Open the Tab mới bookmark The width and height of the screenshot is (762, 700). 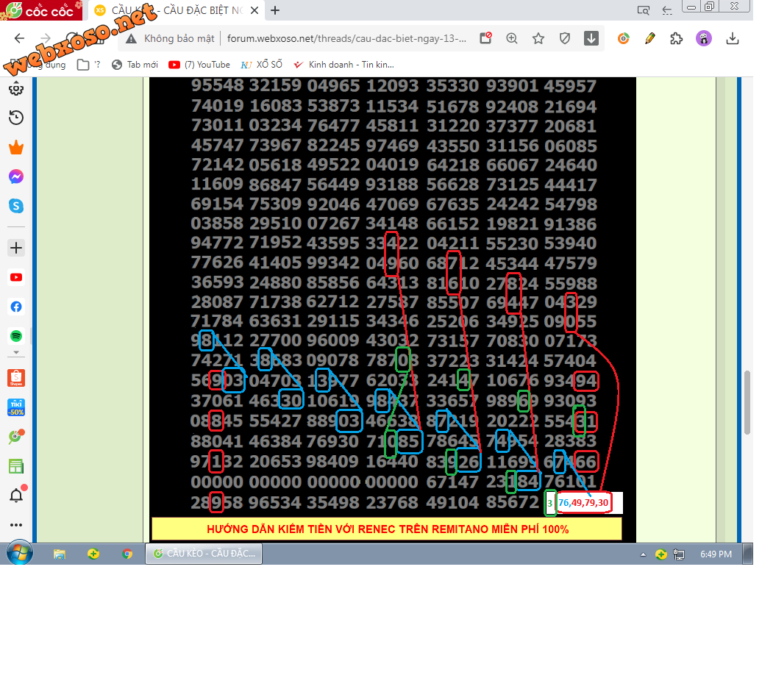click(137, 65)
